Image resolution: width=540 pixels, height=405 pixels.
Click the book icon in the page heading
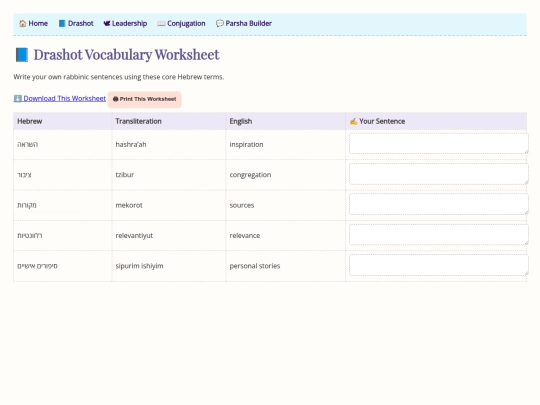[22, 55]
